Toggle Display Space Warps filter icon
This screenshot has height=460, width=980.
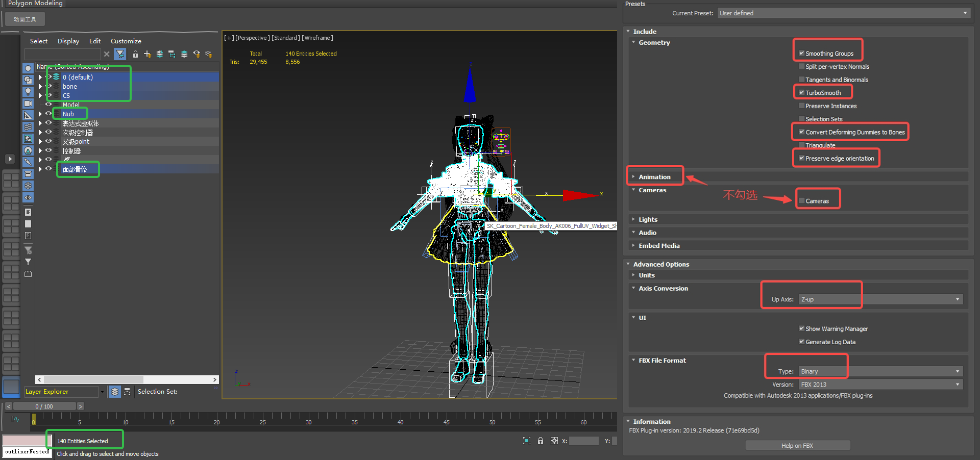pyautogui.click(x=28, y=127)
